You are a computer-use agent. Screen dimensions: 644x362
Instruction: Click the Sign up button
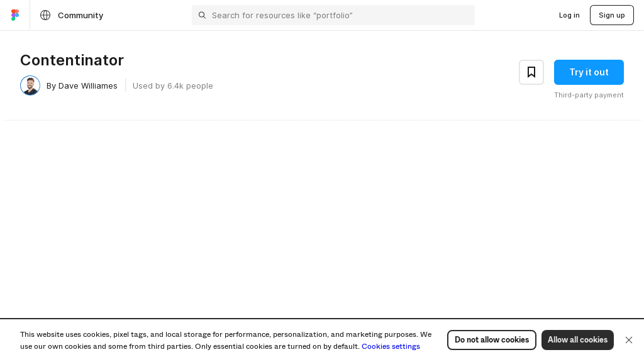tap(611, 15)
